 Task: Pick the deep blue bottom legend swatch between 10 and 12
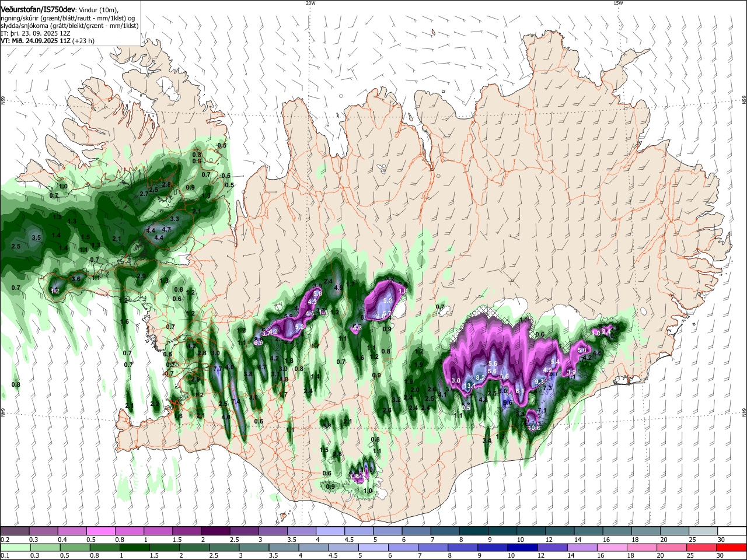tap(522, 547)
